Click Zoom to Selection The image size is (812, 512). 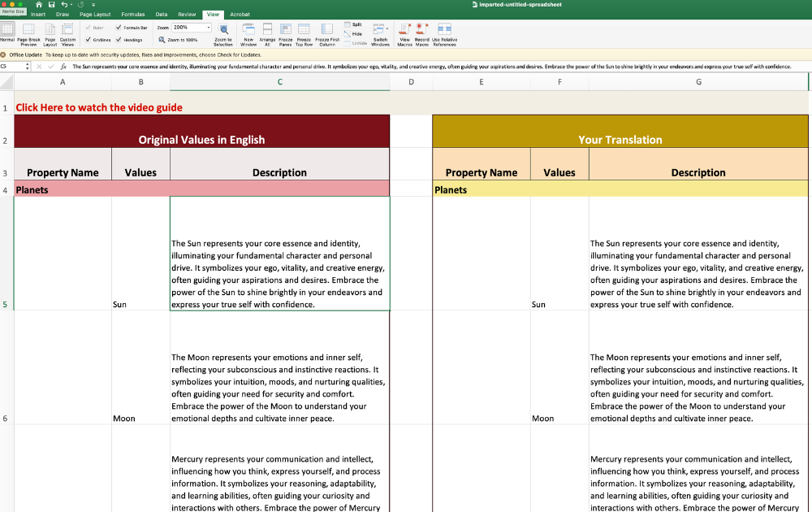tap(223, 35)
